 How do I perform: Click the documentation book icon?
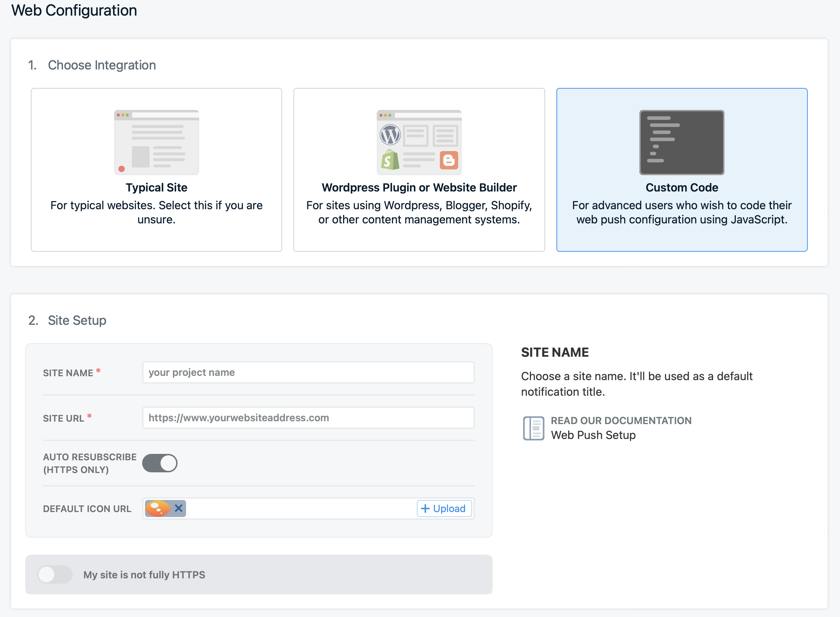[x=533, y=428]
